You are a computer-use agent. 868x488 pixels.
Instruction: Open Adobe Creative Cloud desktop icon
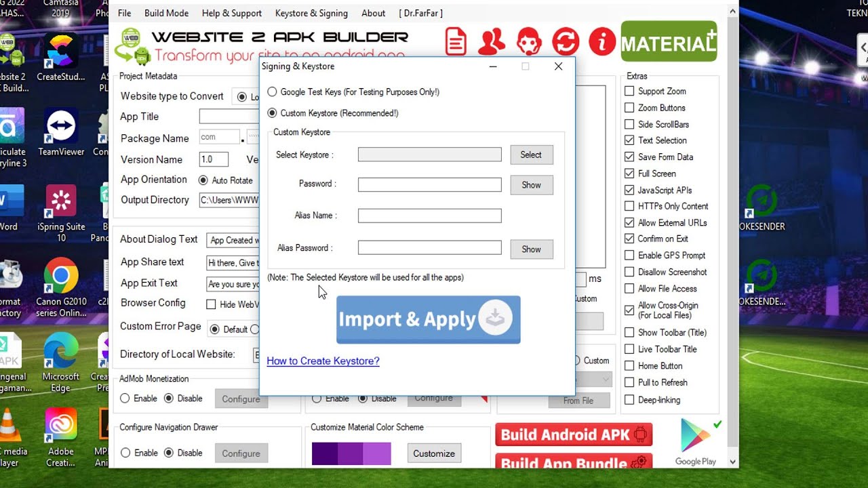tap(61, 437)
